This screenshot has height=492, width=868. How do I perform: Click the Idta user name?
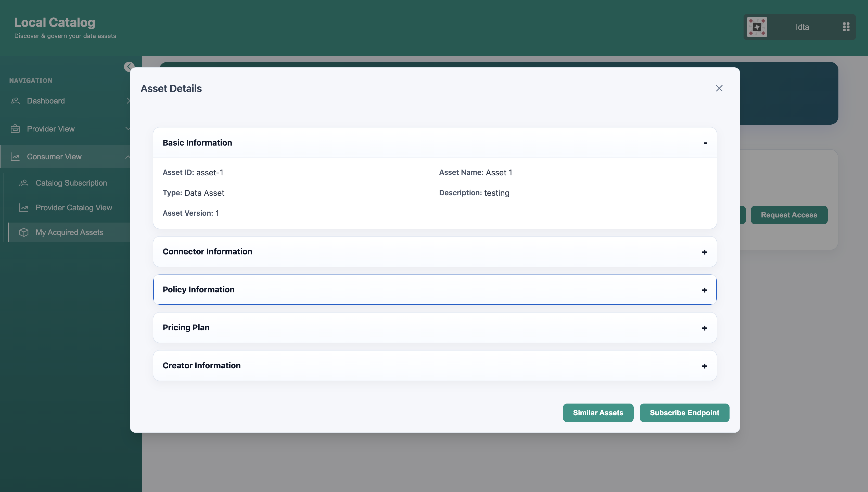pos(802,27)
